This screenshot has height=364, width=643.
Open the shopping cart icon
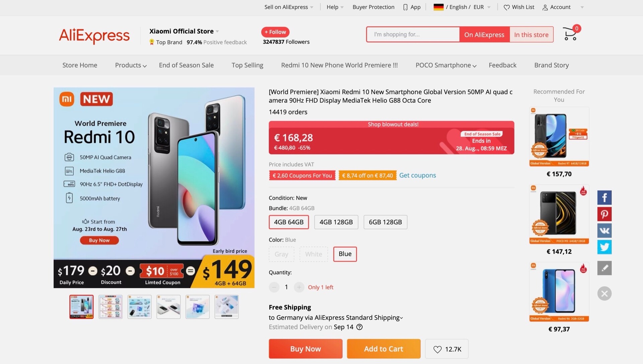click(x=570, y=34)
